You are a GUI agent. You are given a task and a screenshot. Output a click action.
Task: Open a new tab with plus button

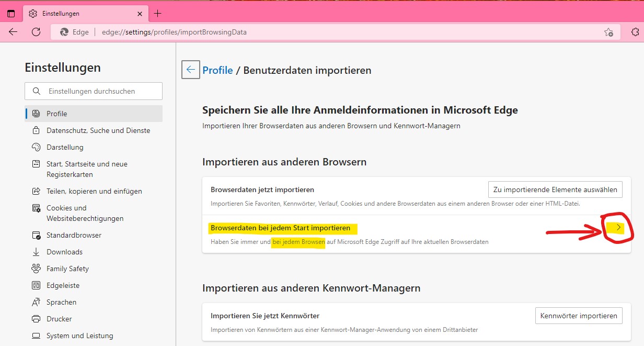pos(158,14)
